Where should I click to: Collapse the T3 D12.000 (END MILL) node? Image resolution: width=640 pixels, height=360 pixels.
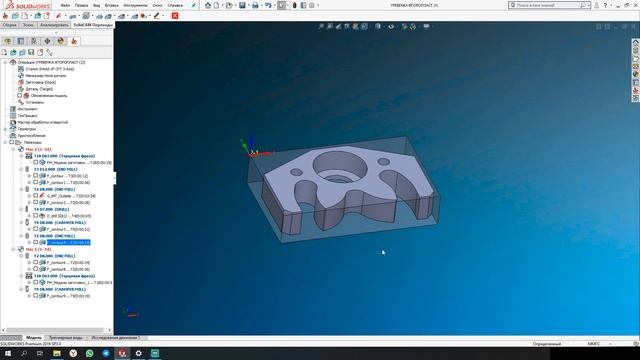pyautogui.click(x=21, y=169)
